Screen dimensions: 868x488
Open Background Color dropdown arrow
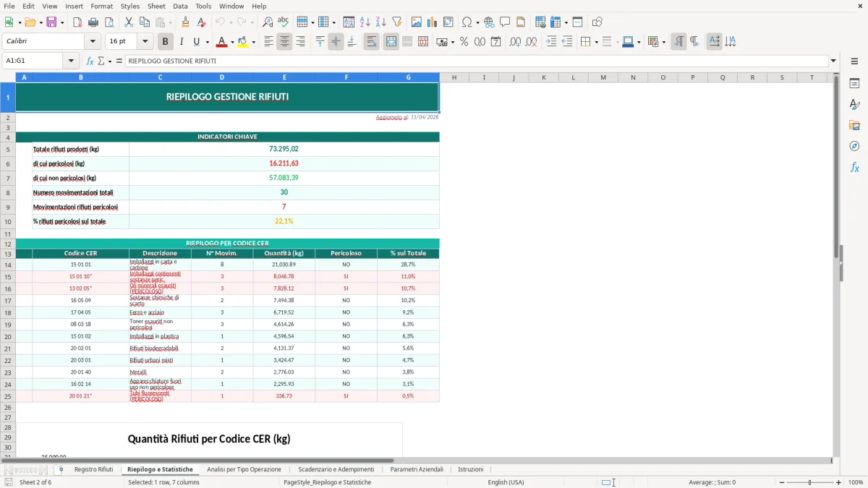[253, 42]
